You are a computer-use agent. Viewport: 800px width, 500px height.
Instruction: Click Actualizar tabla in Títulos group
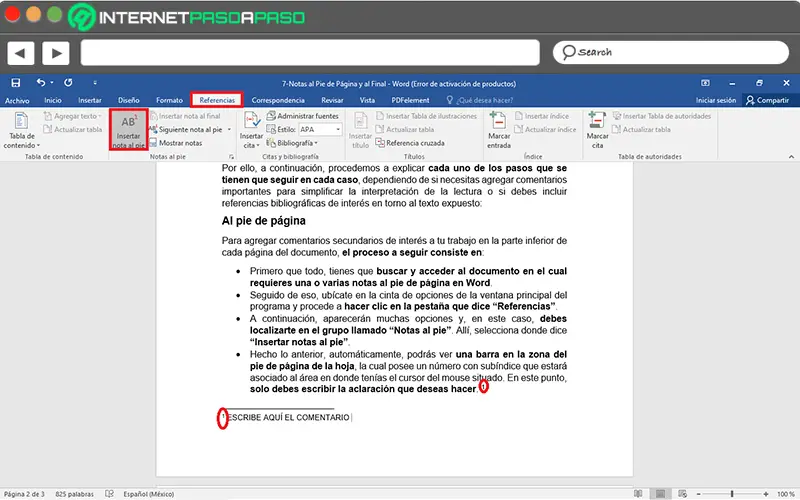click(405, 130)
